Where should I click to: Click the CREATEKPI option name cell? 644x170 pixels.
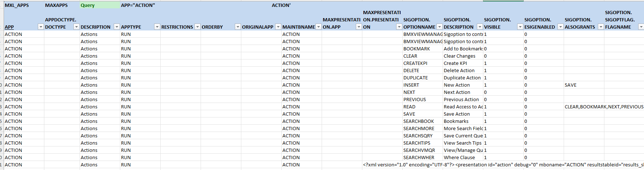(415, 63)
